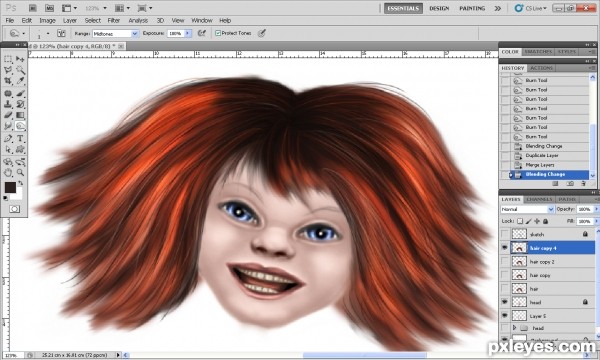
Task: Open the Exposure slider arrow
Action: [188, 33]
